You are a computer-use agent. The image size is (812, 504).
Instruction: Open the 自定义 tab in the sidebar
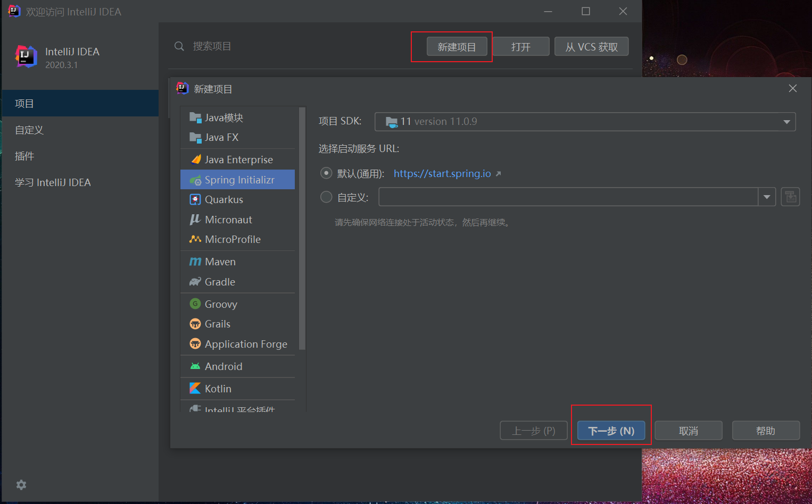click(x=80, y=130)
